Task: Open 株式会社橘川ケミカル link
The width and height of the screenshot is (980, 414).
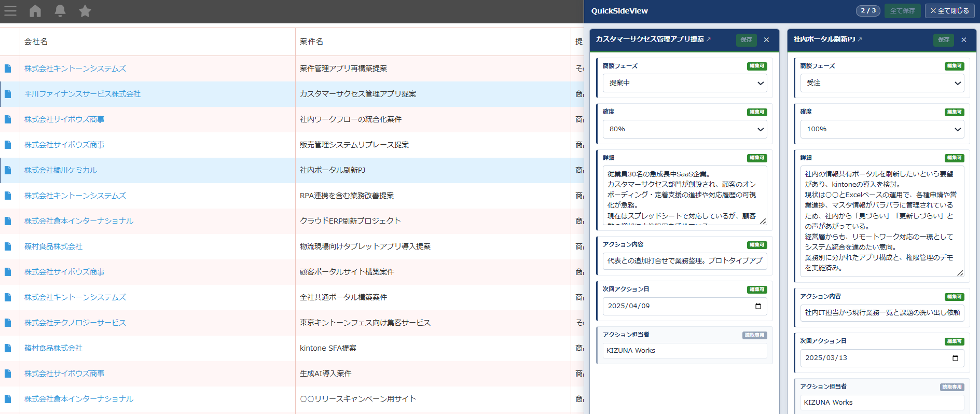Action: point(61,170)
